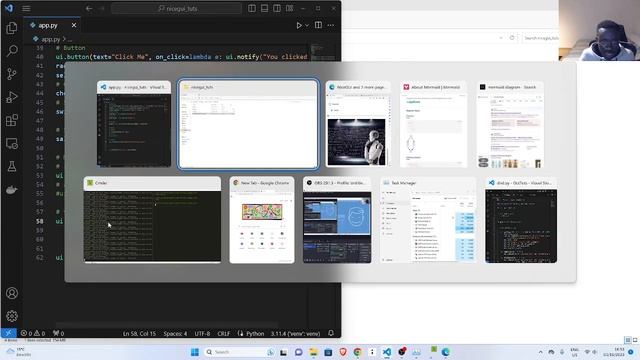
Task: Change the end of line sequence CRLF
Action: tap(223, 333)
